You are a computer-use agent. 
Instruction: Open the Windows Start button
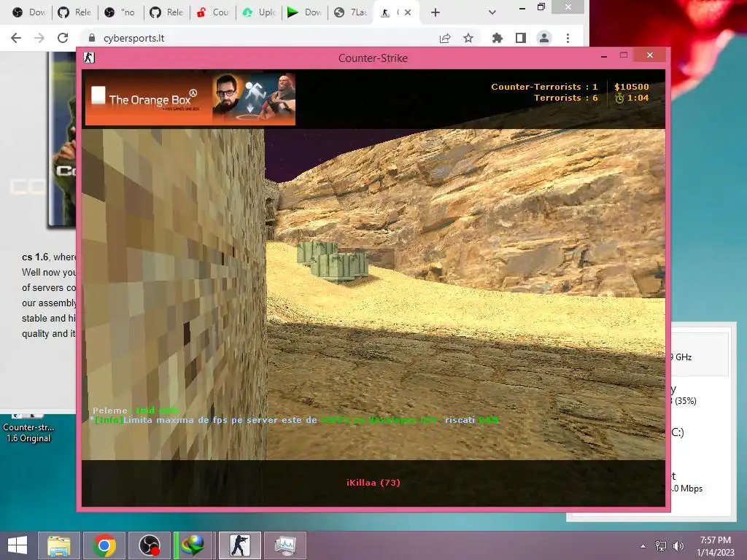pyautogui.click(x=18, y=545)
